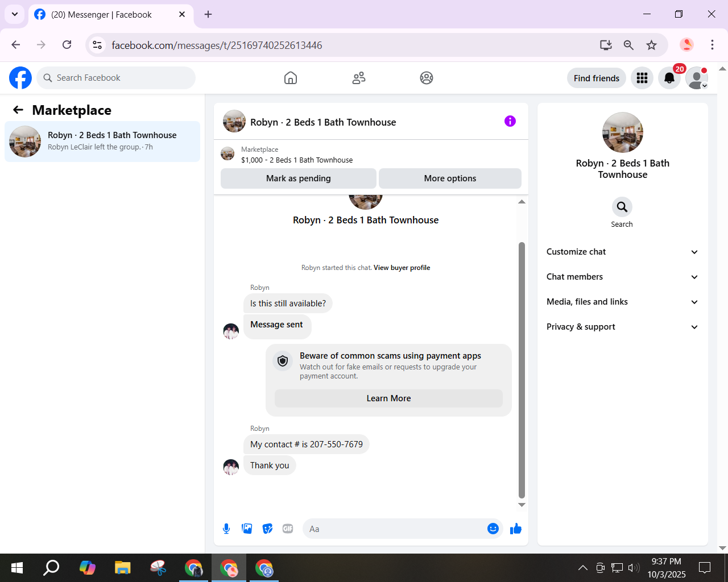Open the account profile menu avatar
Screen dimensions: 728x582
[697, 78]
